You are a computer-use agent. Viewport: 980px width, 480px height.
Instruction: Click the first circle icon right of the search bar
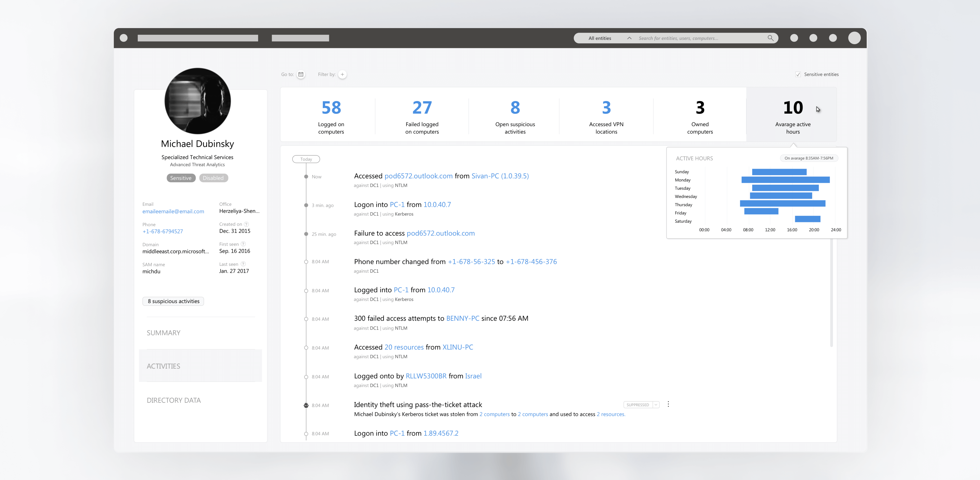point(794,38)
